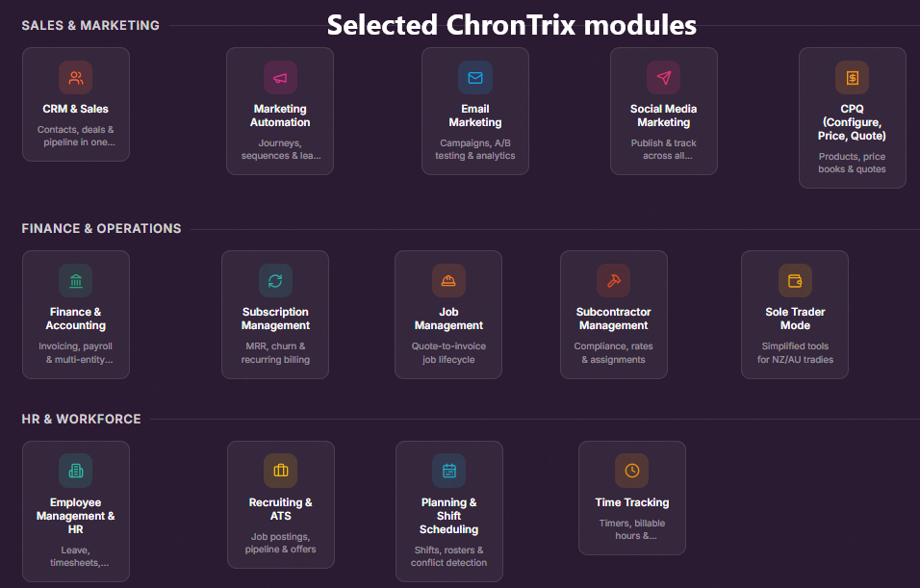Image resolution: width=920 pixels, height=588 pixels.
Task: Open the CRM & Sales module title
Action: 76,109
